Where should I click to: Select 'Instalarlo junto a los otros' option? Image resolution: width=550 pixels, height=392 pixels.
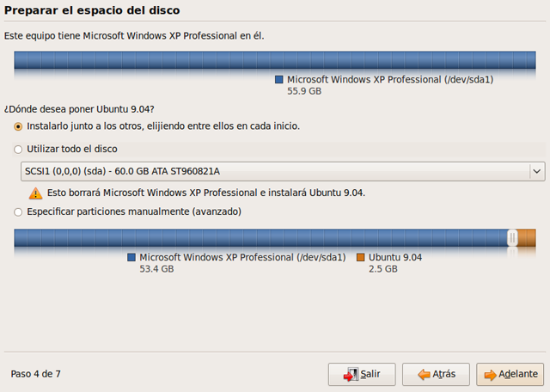(18, 126)
